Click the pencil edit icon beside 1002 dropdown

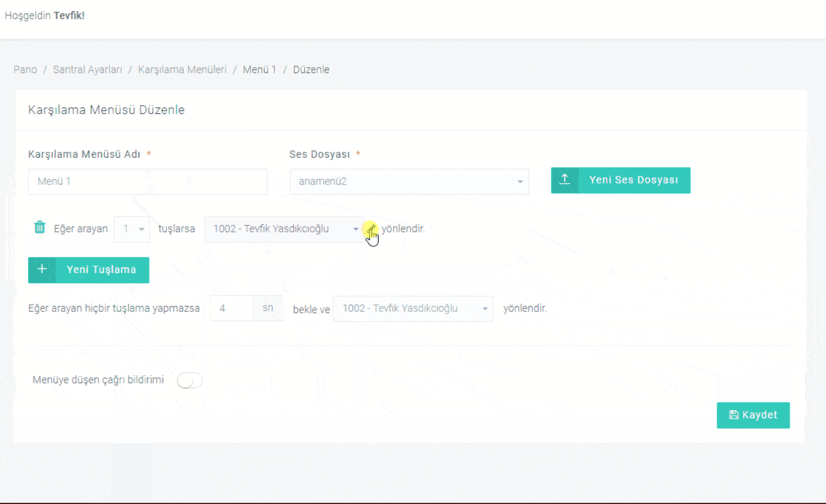[x=371, y=228]
